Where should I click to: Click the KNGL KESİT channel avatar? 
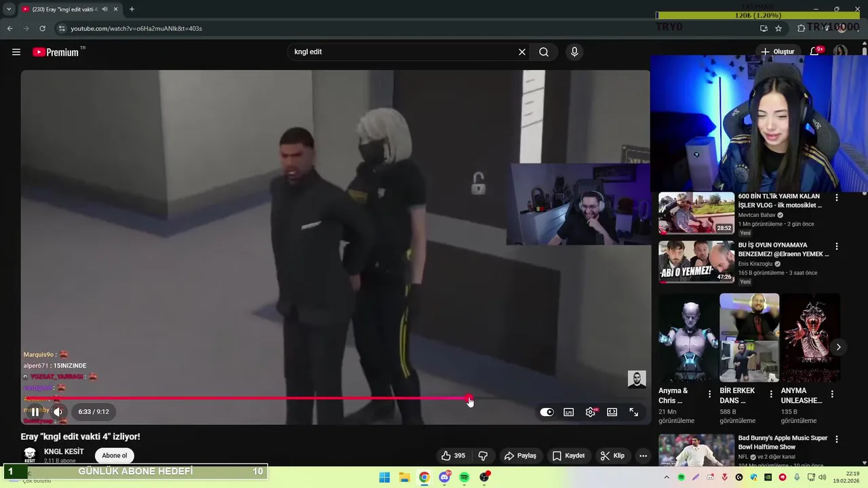(x=30, y=455)
